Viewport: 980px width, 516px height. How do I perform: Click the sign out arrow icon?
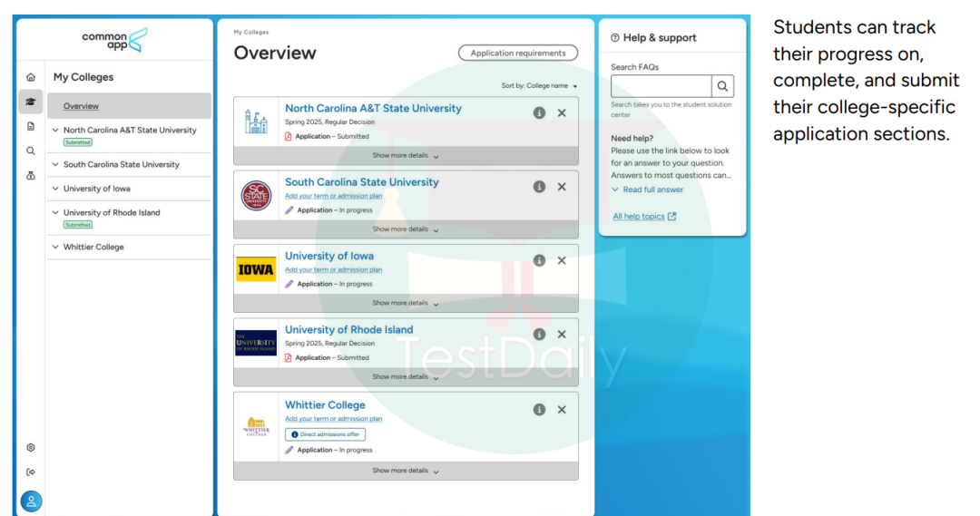[x=31, y=472]
